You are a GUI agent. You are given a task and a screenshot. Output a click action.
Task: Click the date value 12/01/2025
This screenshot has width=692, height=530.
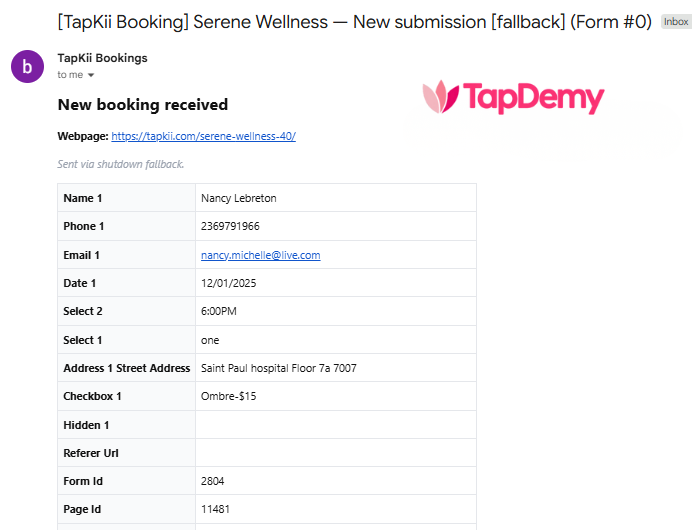click(x=229, y=283)
